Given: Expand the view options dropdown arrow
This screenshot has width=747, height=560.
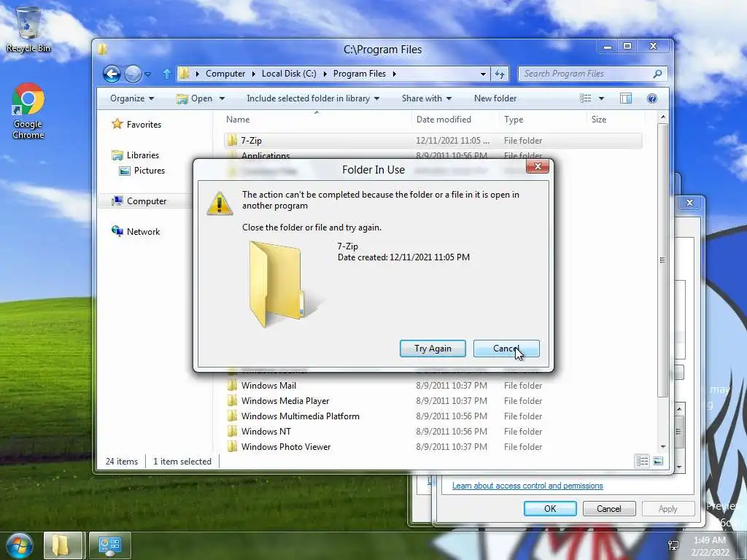Looking at the screenshot, I should [x=601, y=98].
